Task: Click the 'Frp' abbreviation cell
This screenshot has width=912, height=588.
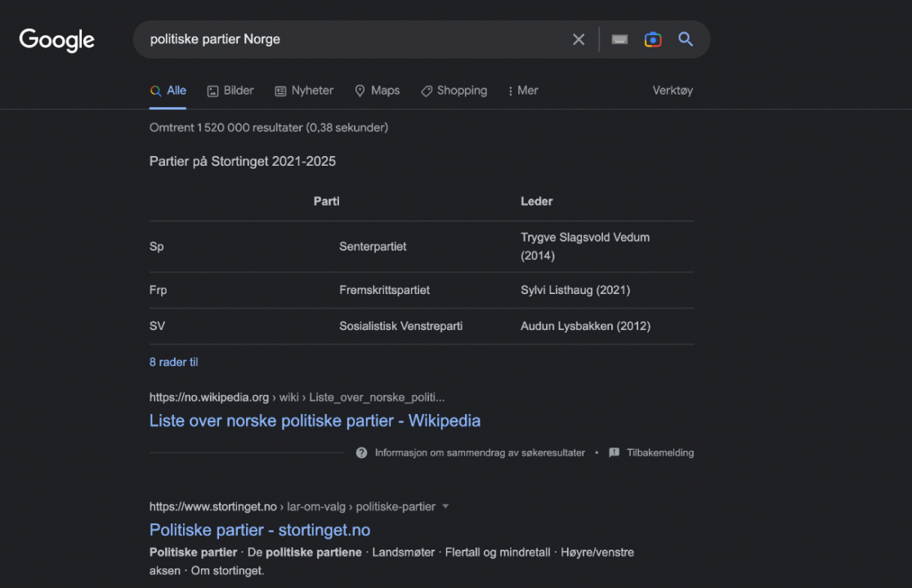Action: pos(159,290)
